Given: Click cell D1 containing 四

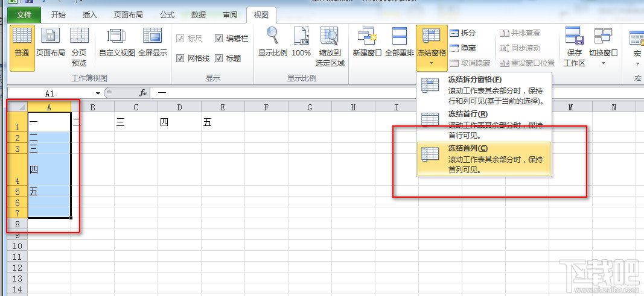Looking at the screenshot, I should click(179, 122).
